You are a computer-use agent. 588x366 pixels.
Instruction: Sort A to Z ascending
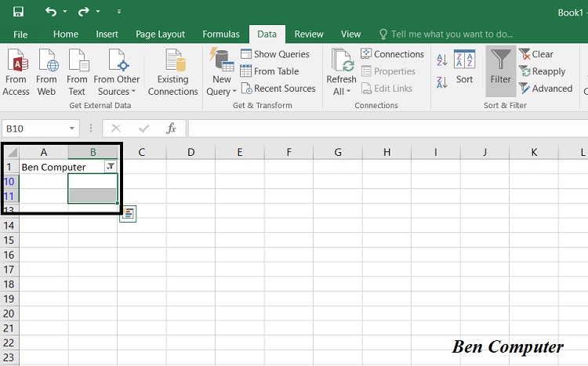(x=441, y=60)
